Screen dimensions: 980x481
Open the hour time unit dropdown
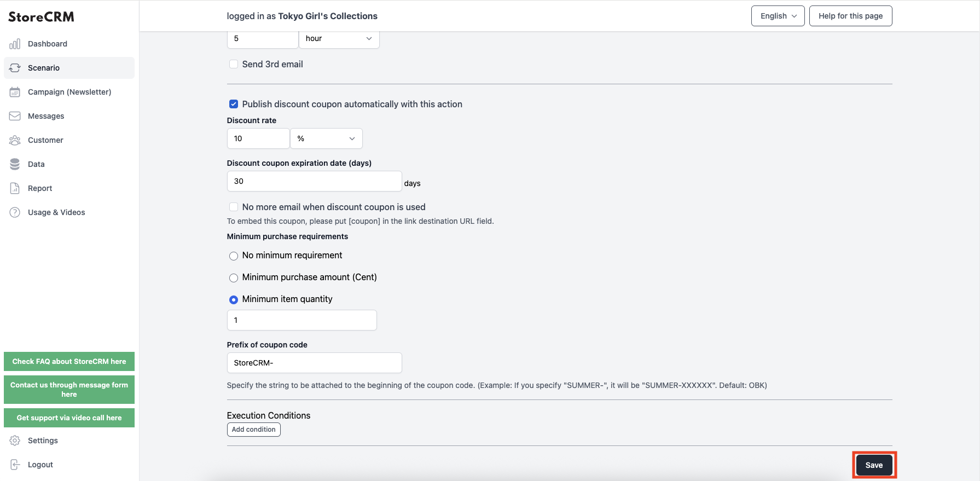[339, 38]
